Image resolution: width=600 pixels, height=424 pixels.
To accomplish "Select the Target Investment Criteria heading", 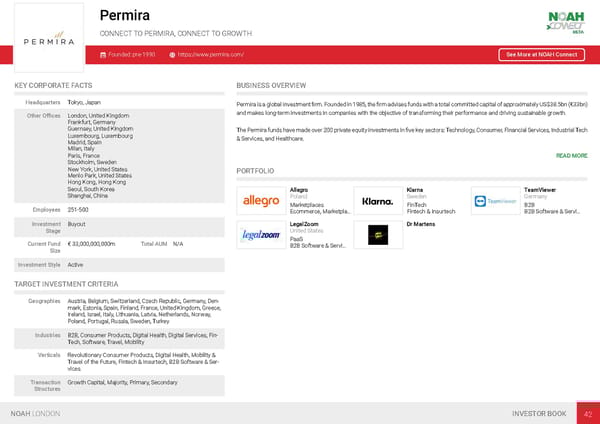I will [x=65, y=285].
